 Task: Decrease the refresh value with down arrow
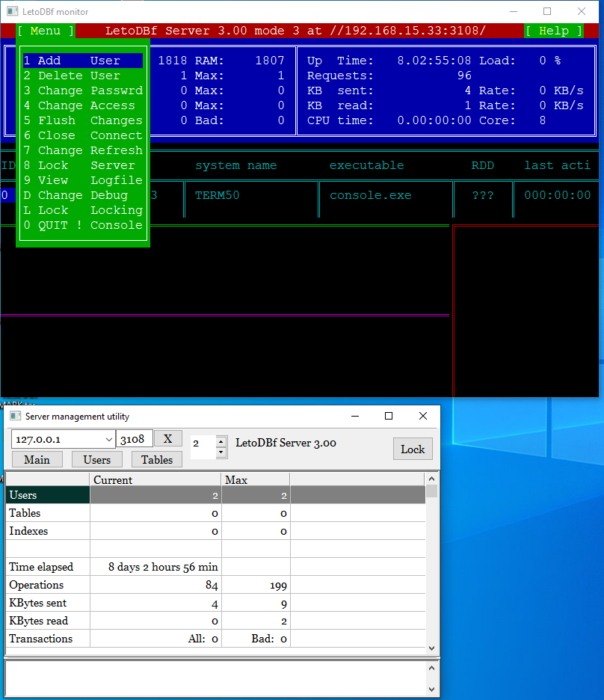click(221, 452)
